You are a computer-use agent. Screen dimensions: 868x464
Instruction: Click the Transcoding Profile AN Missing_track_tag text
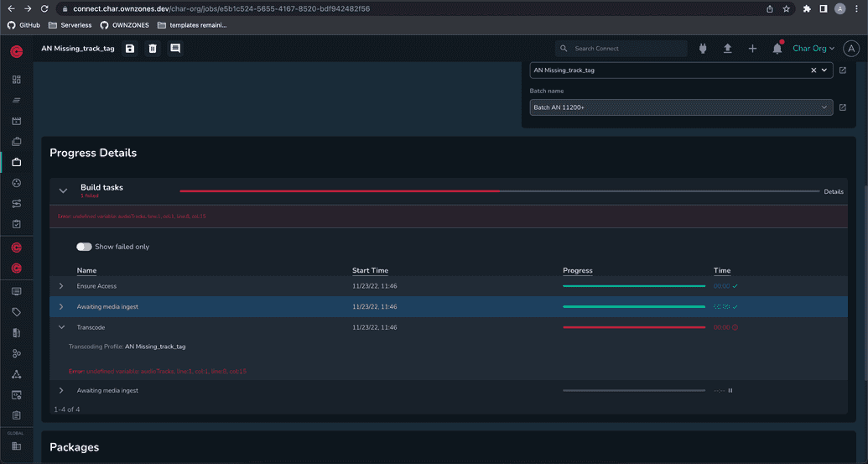(127, 347)
